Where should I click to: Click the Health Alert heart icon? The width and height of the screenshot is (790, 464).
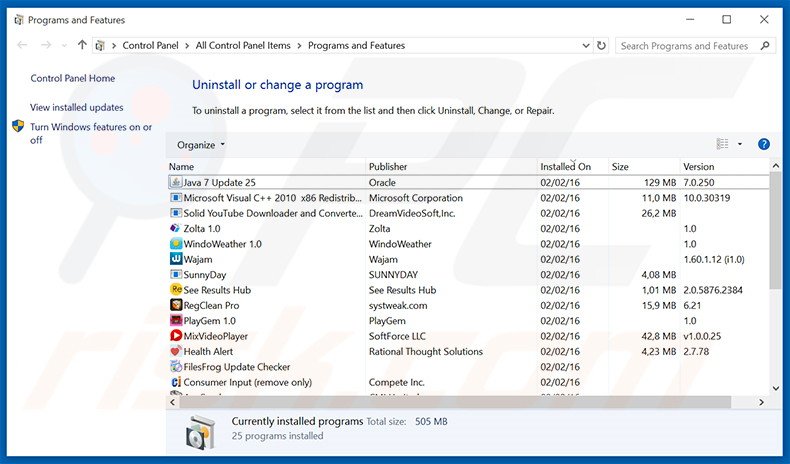coord(176,351)
